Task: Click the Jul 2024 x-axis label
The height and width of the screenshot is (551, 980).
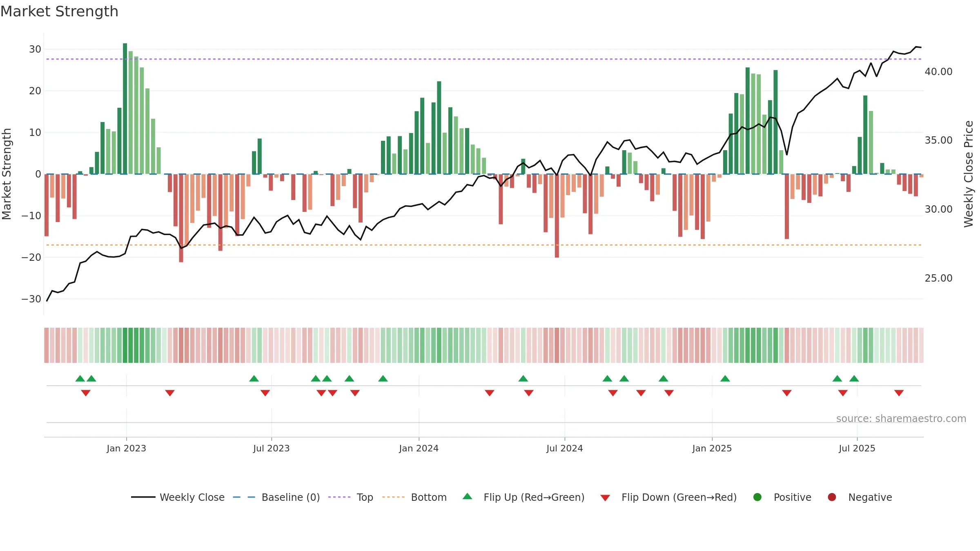Action: coord(565,448)
